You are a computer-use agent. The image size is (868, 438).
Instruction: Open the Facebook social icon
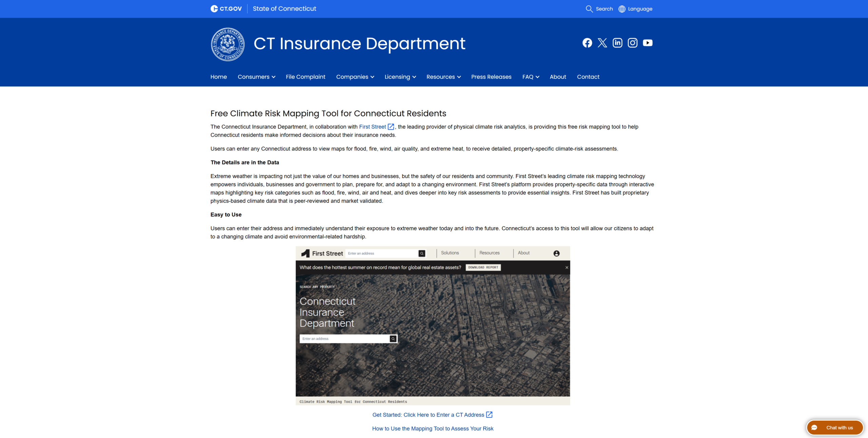tap(587, 43)
